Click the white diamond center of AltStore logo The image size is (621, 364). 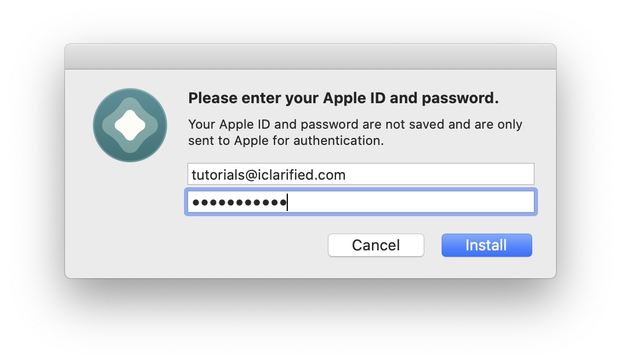[x=130, y=125]
